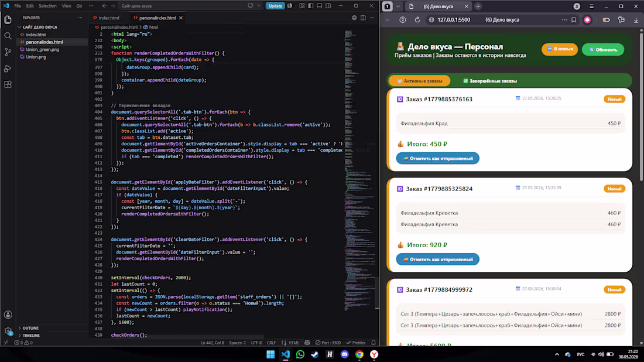The width and height of the screenshot is (644, 362).
Task: Open the View menu
Action: pos(66,6)
